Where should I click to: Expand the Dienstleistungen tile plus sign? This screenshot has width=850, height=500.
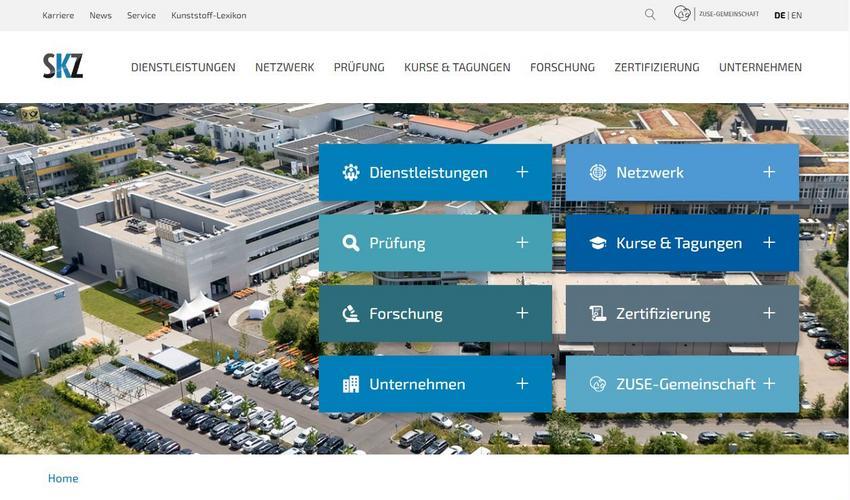pyautogui.click(x=522, y=172)
